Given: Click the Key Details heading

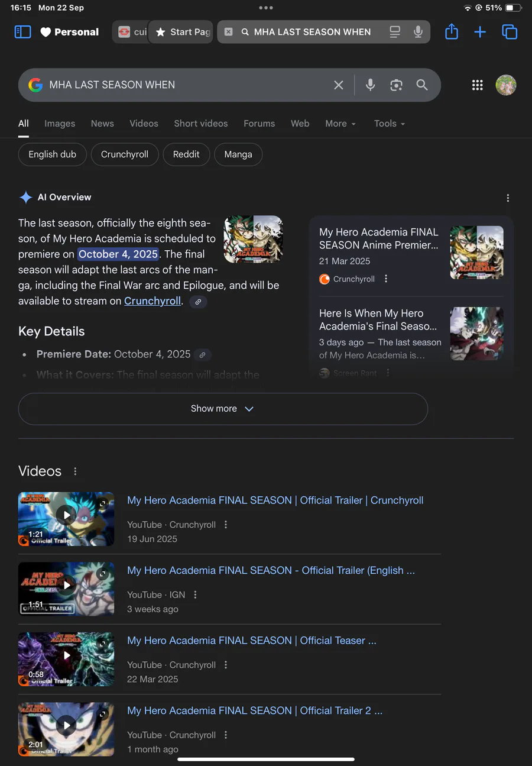Looking at the screenshot, I should coord(51,331).
